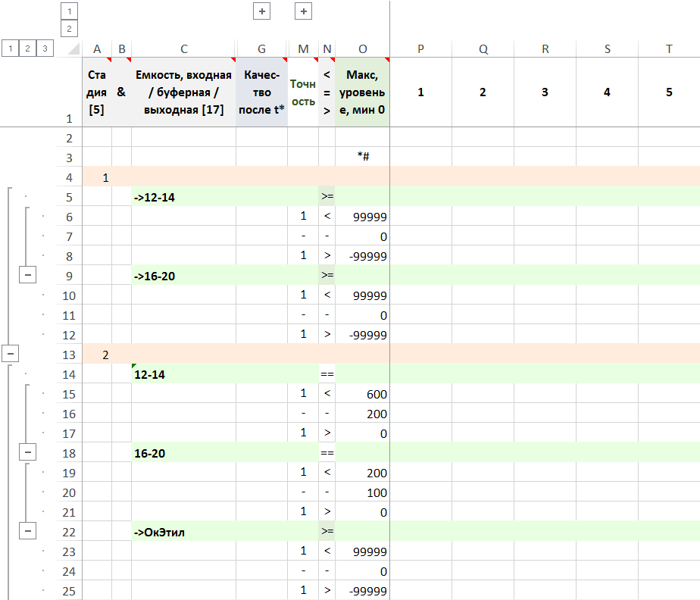Image resolution: width=700 pixels, height=600 pixels.
Task: Click the '->ОкЭтил' cell
Action: tap(183, 532)
